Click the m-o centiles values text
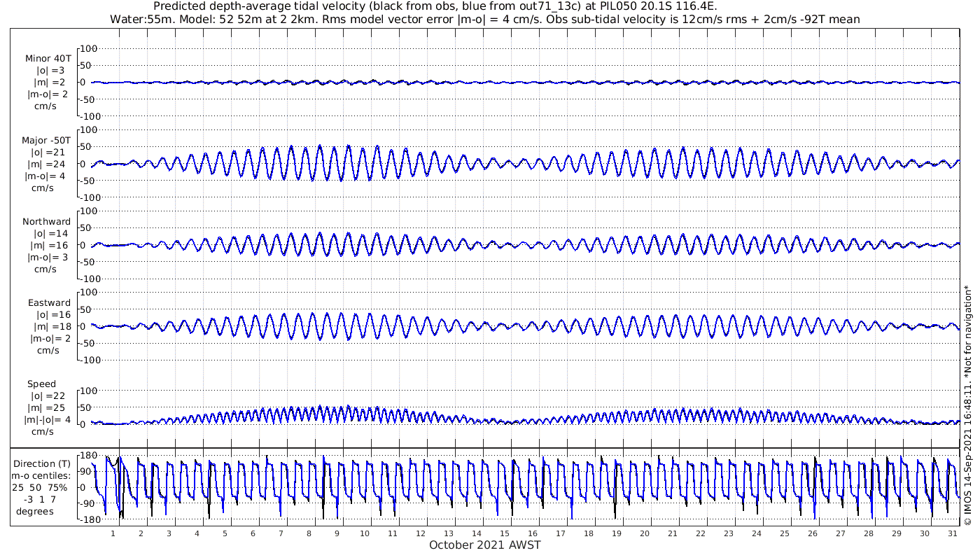This screenshot has width=980, height=560. 43,499
